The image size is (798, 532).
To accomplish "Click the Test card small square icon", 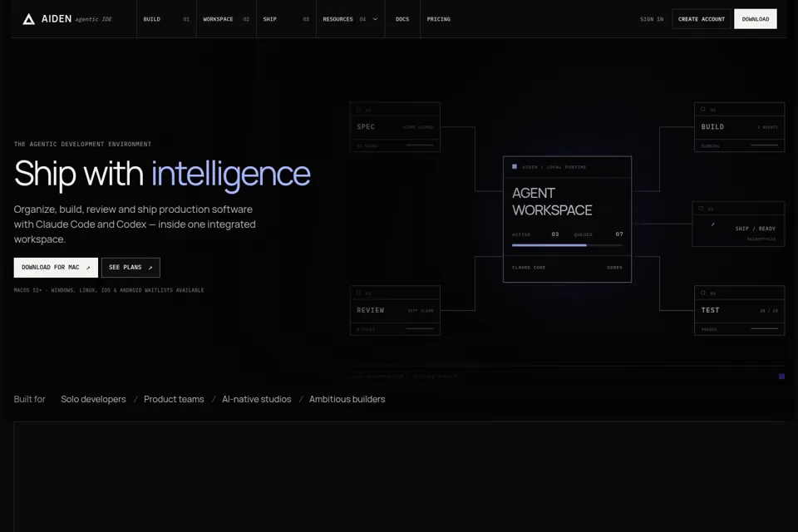I will (x=703, y=293).
